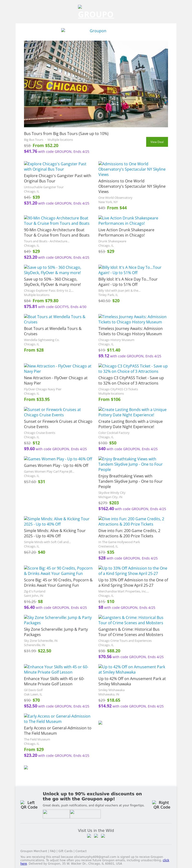
Task: Tap the right app store badge
Action: coord(85,814)
